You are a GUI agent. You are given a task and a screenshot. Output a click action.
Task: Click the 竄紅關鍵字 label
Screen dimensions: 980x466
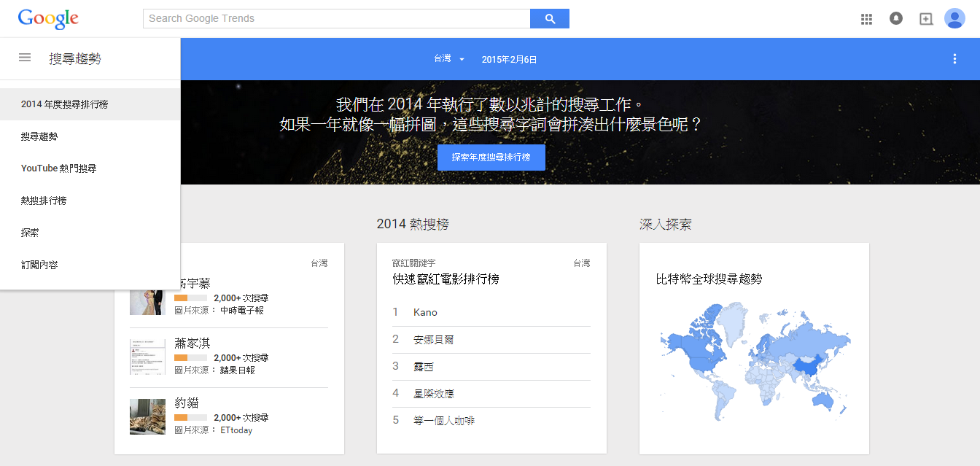[413, 263]
